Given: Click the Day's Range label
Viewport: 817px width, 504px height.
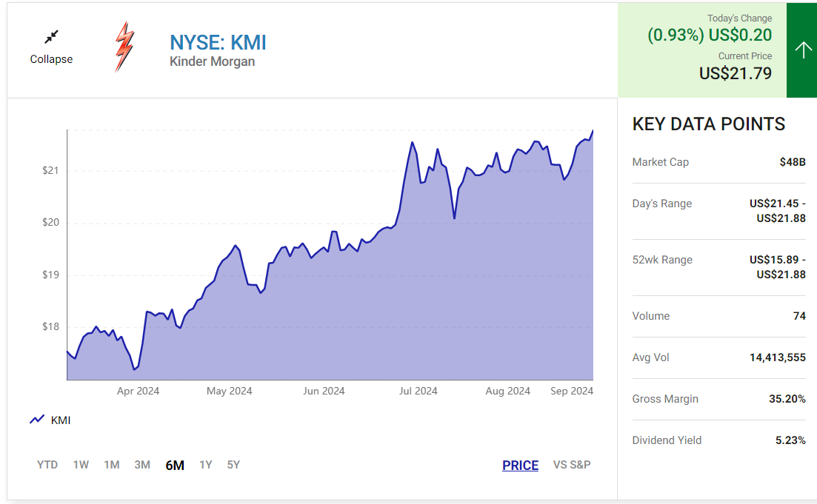Looking at the screenshot, I should pos(661,204).
